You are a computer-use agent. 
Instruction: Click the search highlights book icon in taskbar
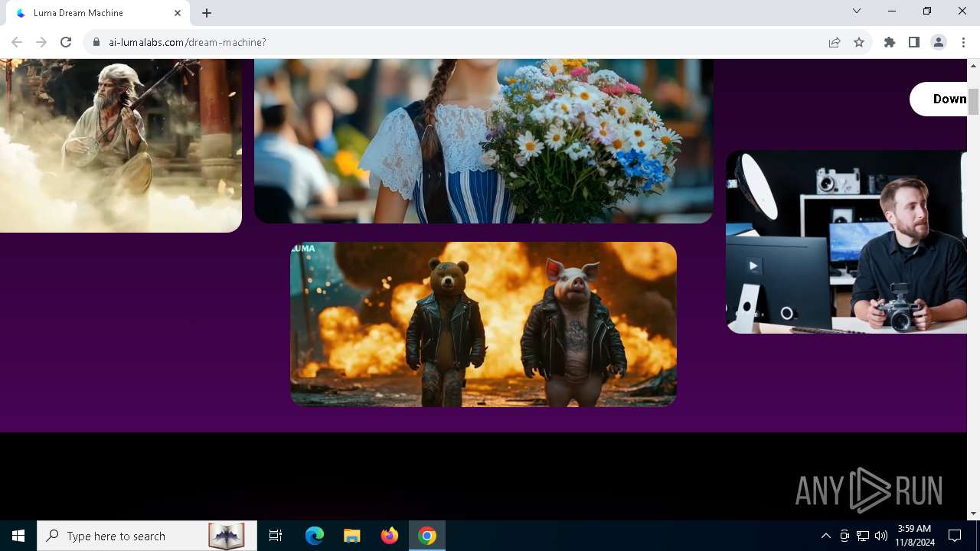click(x=227, y=536)
